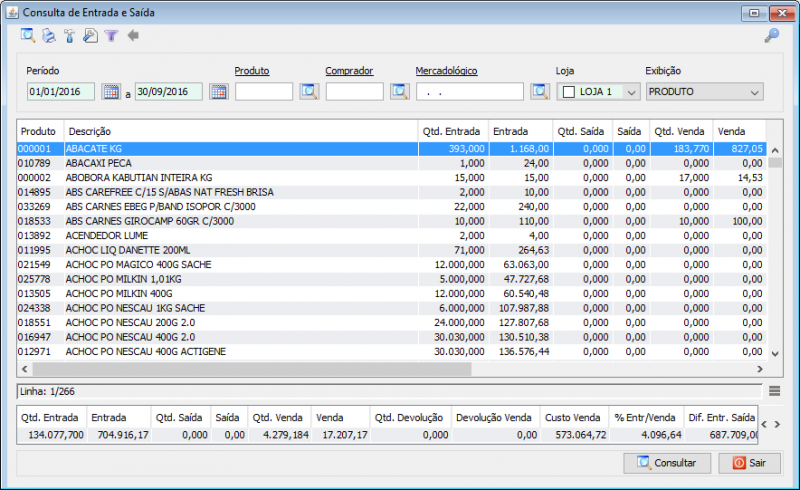This screenshot has width=800, height=490.
Task: Select ABS CARNES EBEG P/BAND ISOPOR C/3000
Action: (x=391, y=207)
